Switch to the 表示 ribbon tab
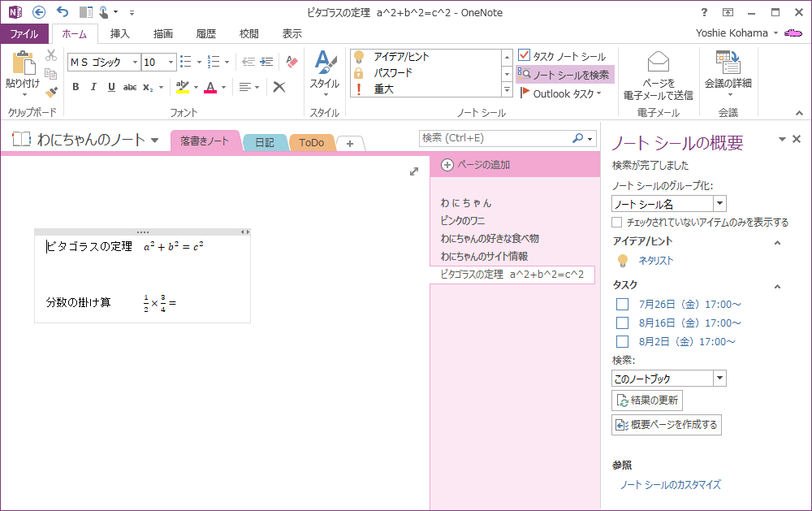The height and width of the screenshot is (511, 812). point(292,33)
